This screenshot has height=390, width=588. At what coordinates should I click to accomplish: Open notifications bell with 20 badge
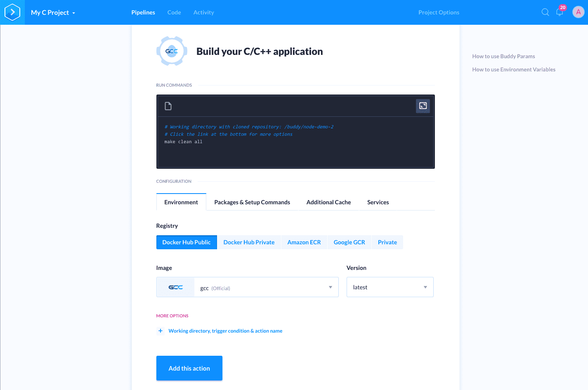[x=560, y=11]
